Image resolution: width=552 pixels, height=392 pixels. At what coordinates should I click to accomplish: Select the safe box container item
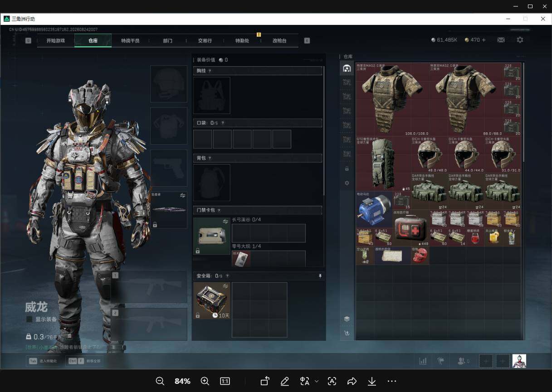click(212, 300)
